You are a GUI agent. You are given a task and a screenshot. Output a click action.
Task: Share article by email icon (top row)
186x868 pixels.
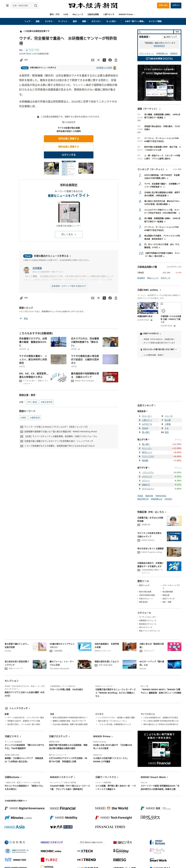click(93, 60)
